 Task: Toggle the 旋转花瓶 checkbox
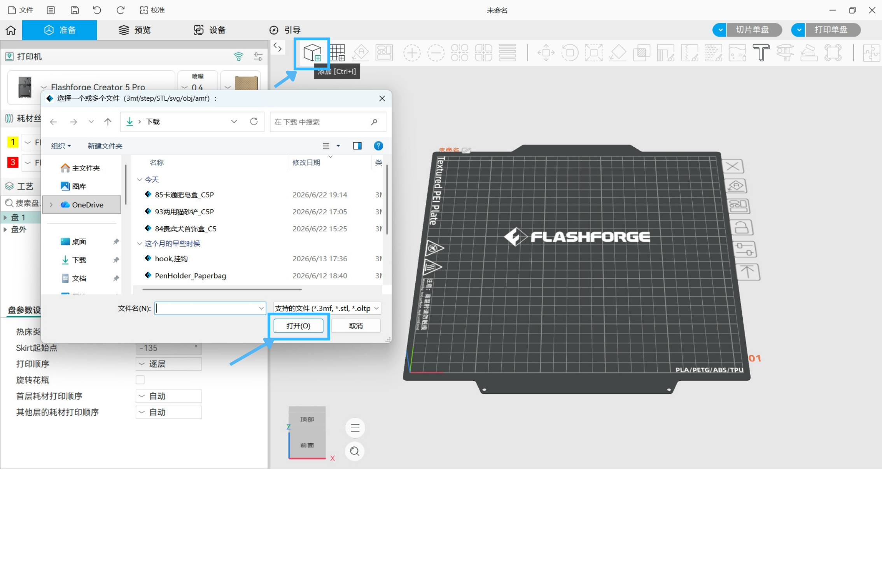(x=140, y=380)
